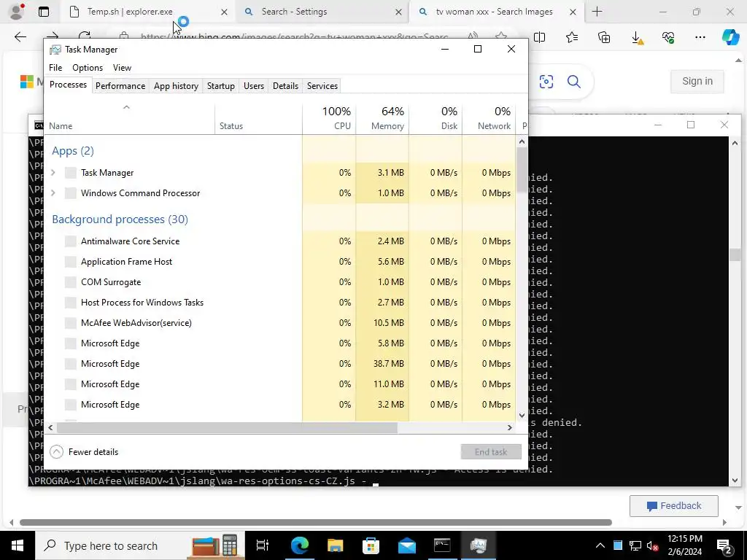Click Bing visual search camera icon
The height and width of the screenshot is (560, 747).
[x=546, y=82]
